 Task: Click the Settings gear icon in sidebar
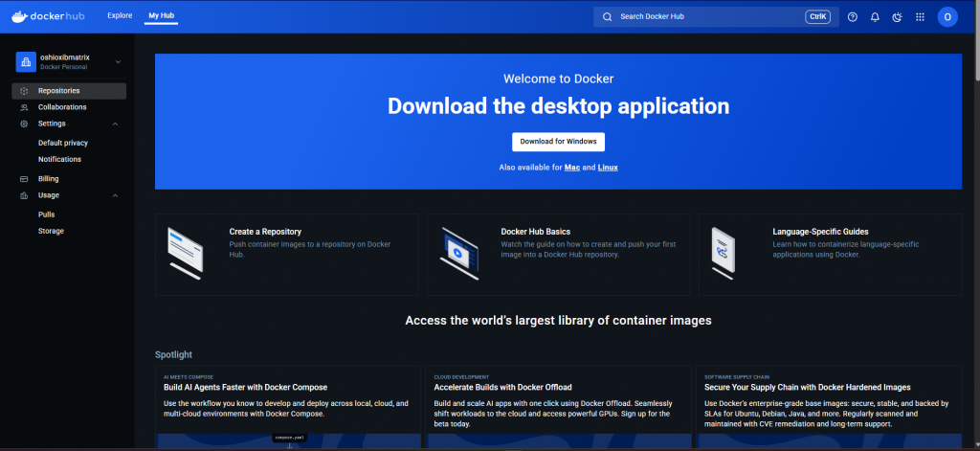[24, 124]
